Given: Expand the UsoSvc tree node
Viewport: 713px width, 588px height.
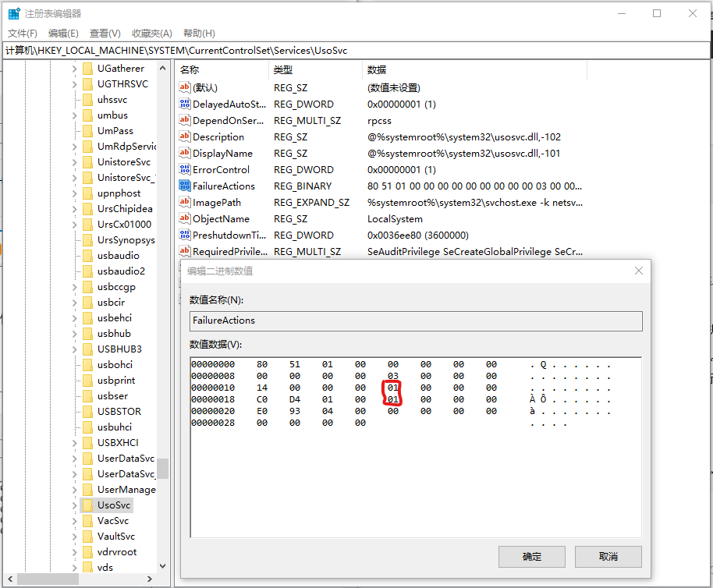Looking at the screenshot, I should pos(75,505).
